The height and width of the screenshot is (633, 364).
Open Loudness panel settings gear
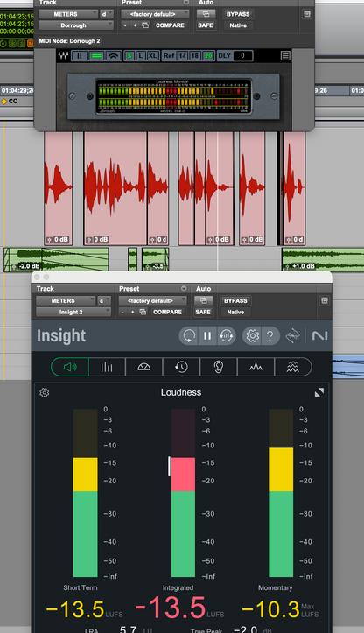(x=45, y=392)
